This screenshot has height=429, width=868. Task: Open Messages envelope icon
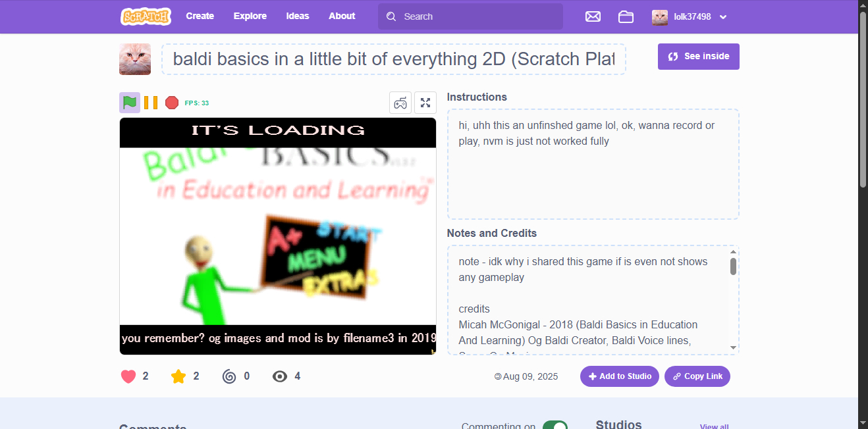click(593, 16)
